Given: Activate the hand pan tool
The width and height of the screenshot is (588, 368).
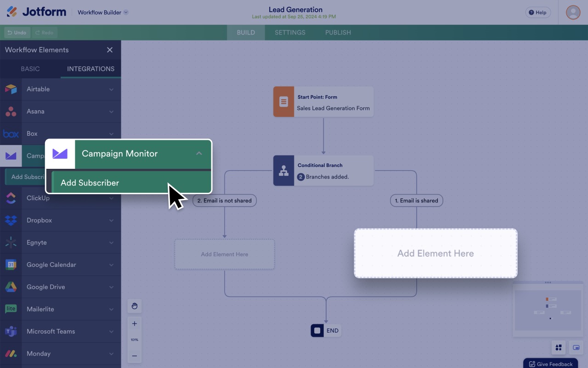Looking at the screenshot, I should pos(135,306).
